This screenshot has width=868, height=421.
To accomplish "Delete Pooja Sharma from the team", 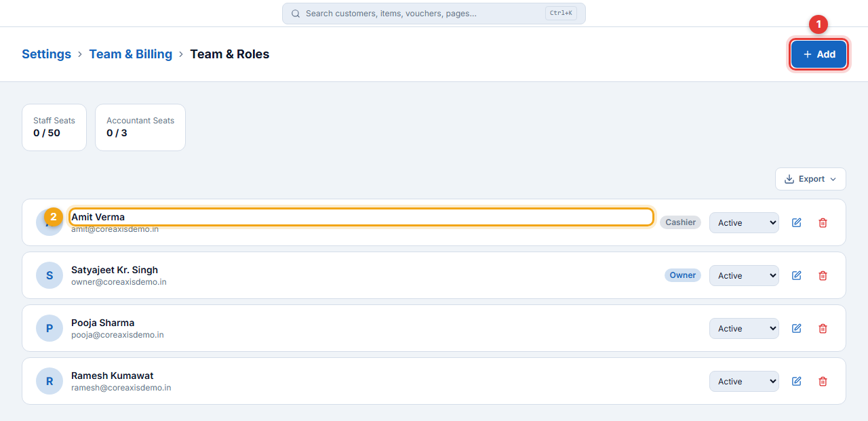I will point(823,328).
